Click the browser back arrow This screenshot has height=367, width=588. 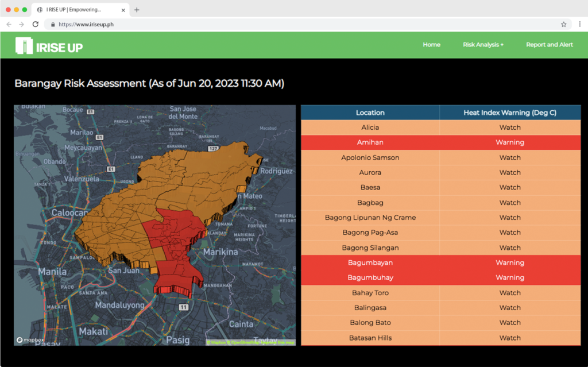coord(9,25)
